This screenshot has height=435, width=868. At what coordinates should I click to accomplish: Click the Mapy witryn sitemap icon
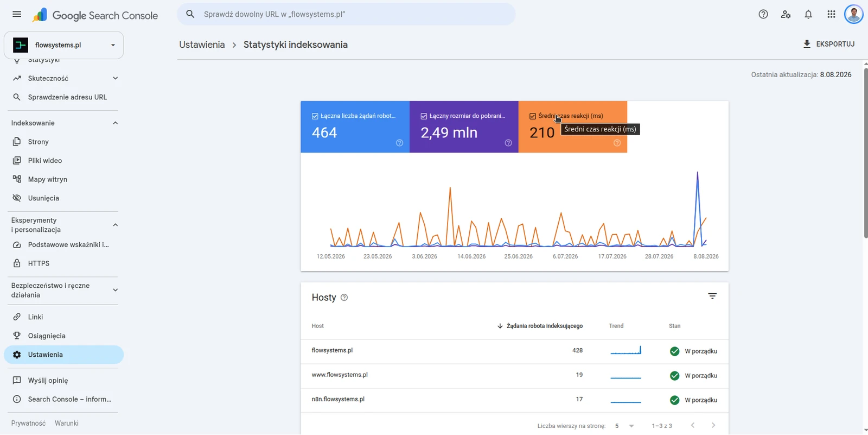[17, 179]
